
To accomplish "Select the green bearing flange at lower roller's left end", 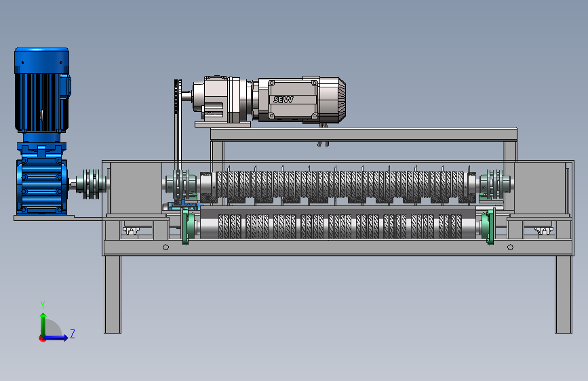I will 188,226.
